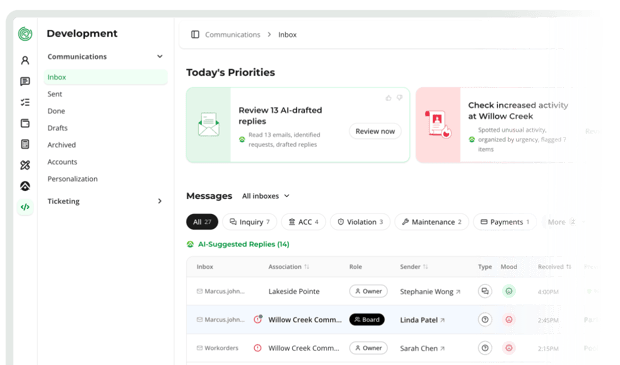Screen dimensions: 620x365
Task: Open the All inboxes dropdown
Action: (266, 196)
